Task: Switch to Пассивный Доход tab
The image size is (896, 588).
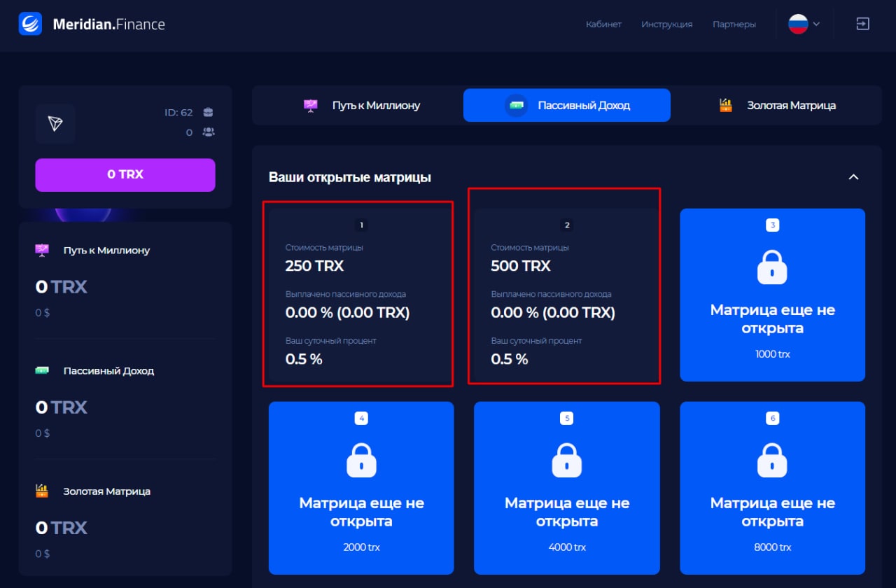Action: pos(567,106)
